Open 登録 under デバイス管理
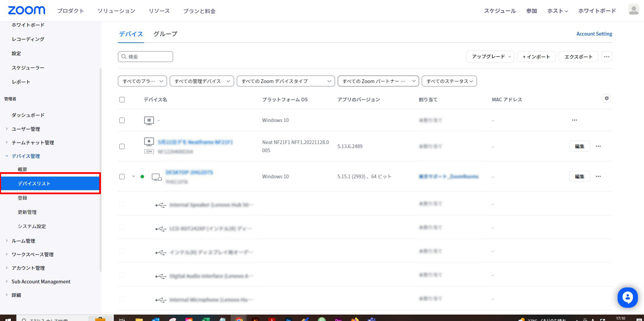Screen dimensions: 644x321 coord(22,198)
